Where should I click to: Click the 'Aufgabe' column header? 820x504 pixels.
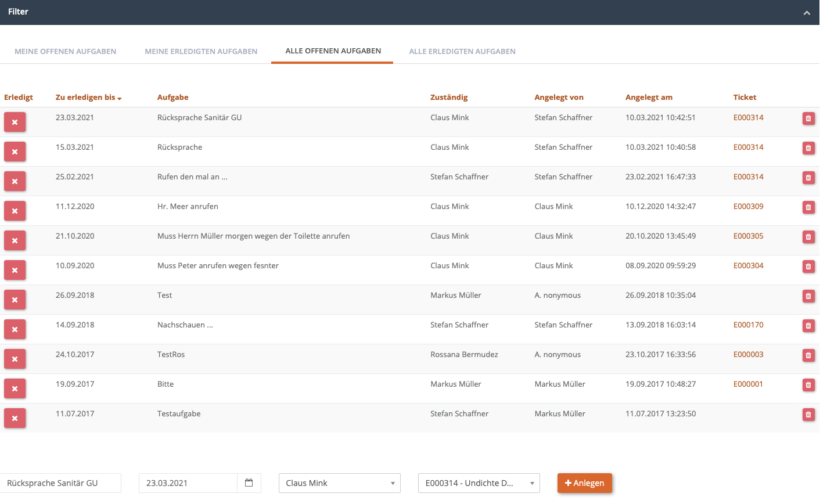pyautogui.click(x=173, y=98)
